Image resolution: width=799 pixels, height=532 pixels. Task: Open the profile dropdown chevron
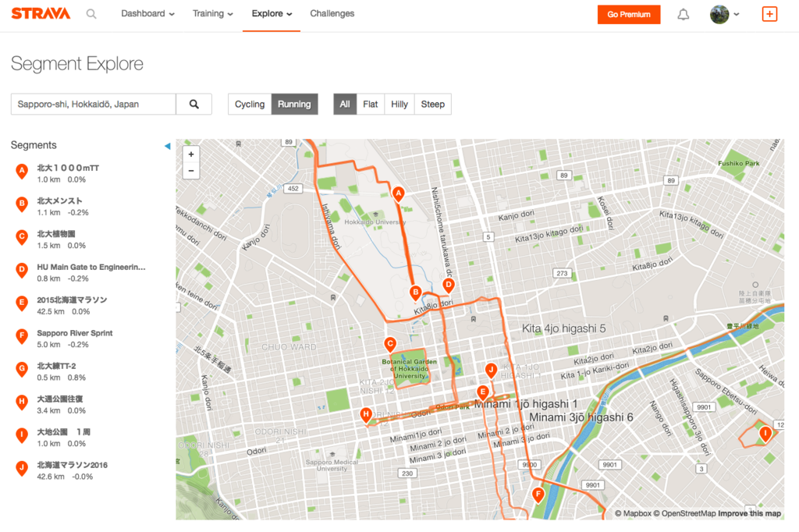coord(737,15)
